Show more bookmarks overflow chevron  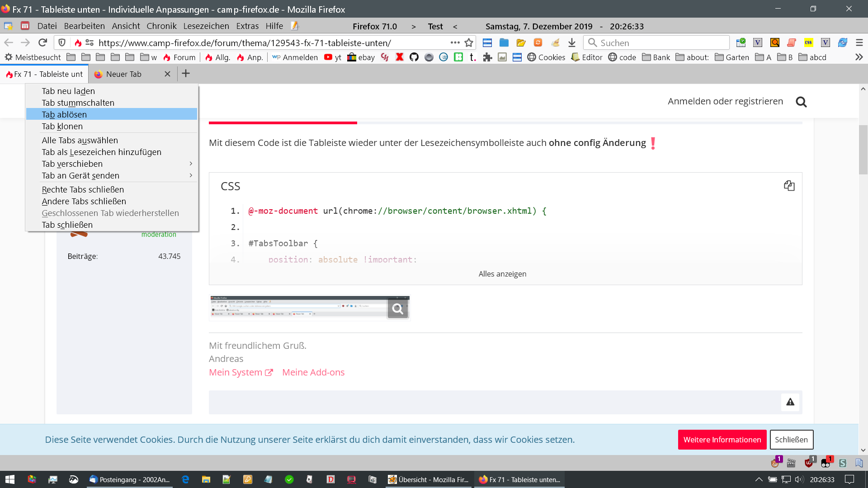point(859,57)
